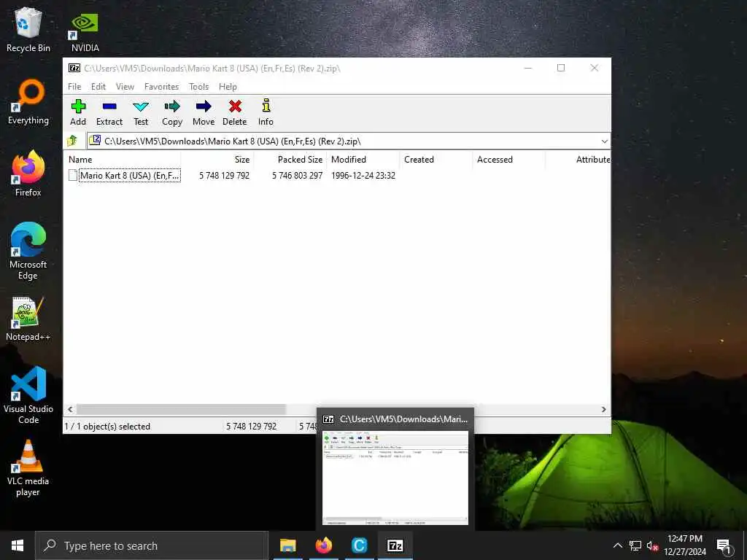
Task: Sort by Created column header
Action: pos(436,160)
